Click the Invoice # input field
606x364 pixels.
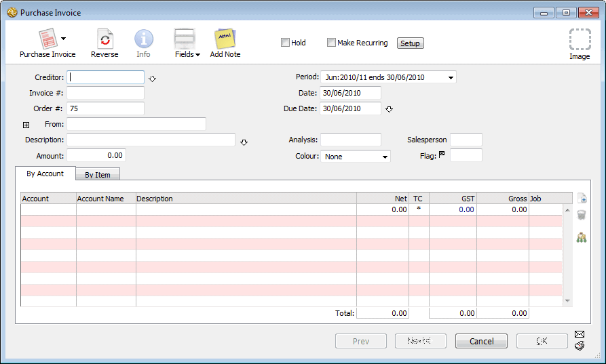pyautogui.click(x=105, y=93)
